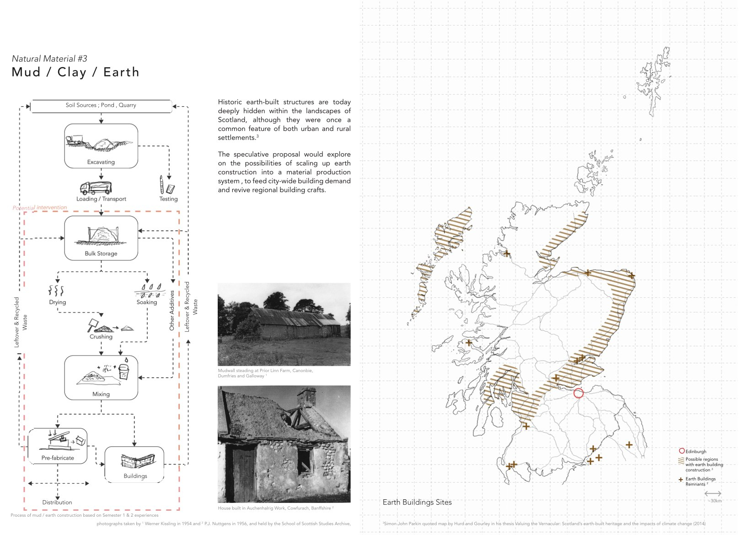Click the 'Pre-fabricate' label
This screenshot has height=535, width=756.
point(58,458)
